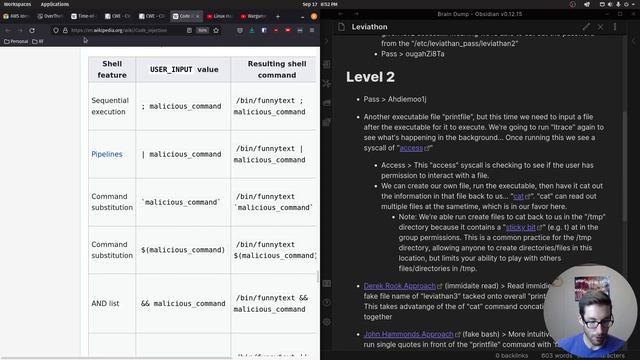The image size is (640, 360).
Task: Click the "; malicious_command" table cell
Action: click(x=183, y=106)
